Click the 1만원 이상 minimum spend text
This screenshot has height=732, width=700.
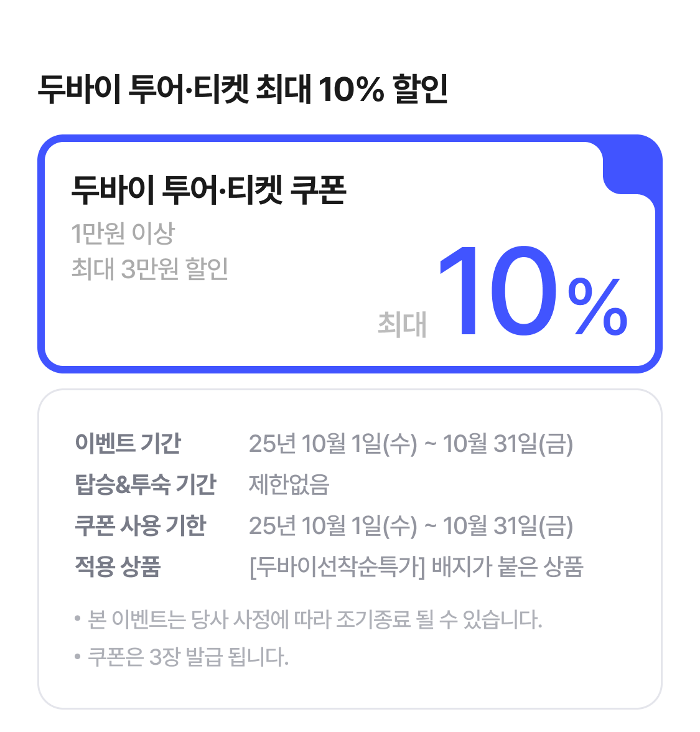pyautogui.click(x=123, y=233)
